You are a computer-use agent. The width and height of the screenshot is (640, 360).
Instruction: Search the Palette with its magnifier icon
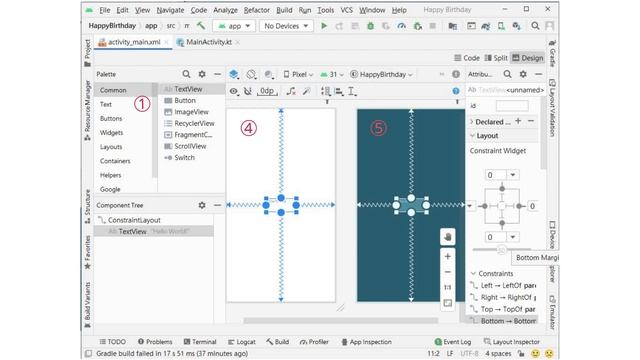pos(186,74)
